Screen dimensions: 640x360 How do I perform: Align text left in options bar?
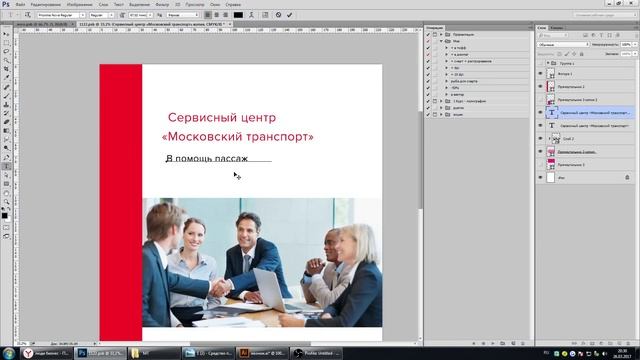(208, 15)
